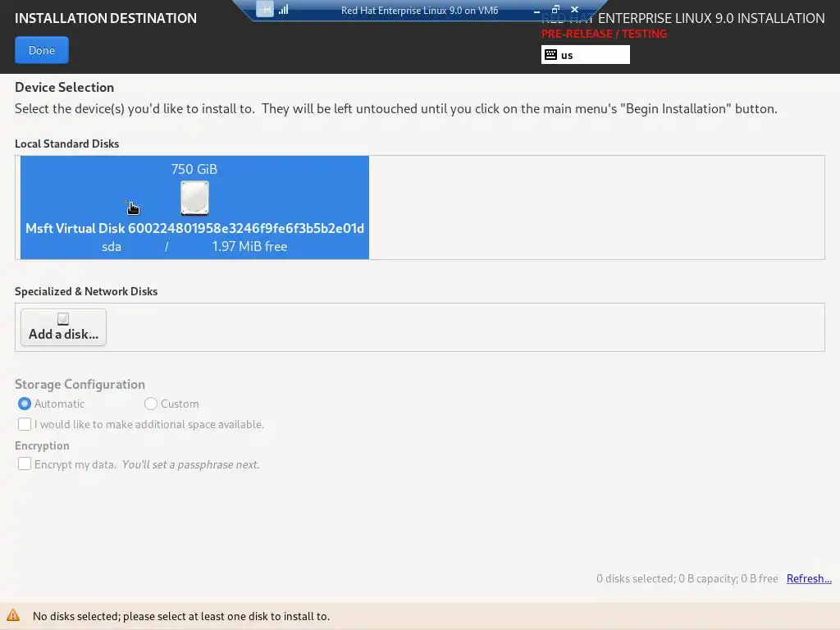Enable Encrypt my data checkbox
The height and width of the screenshot is (630, 840).
[x=24, y=464]
